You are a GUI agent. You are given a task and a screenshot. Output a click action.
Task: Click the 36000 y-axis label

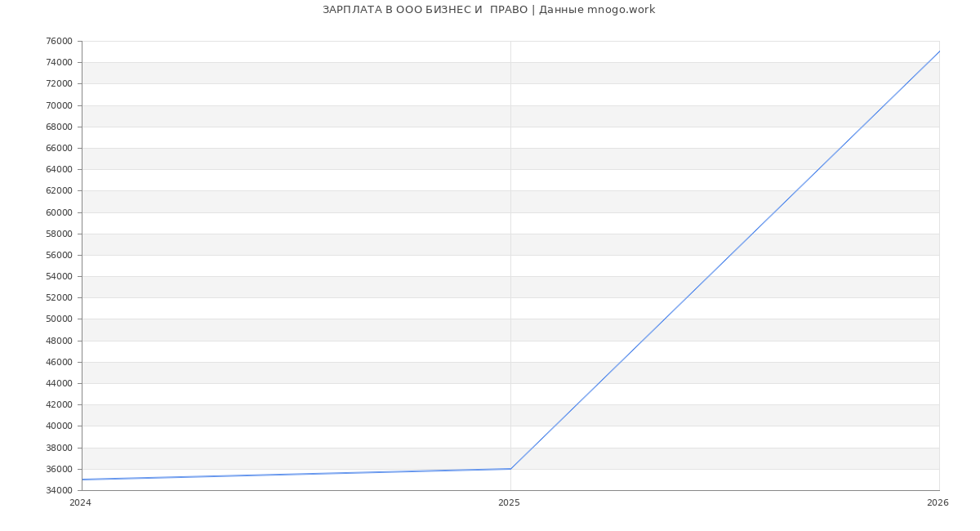click(x=59, y=469)
